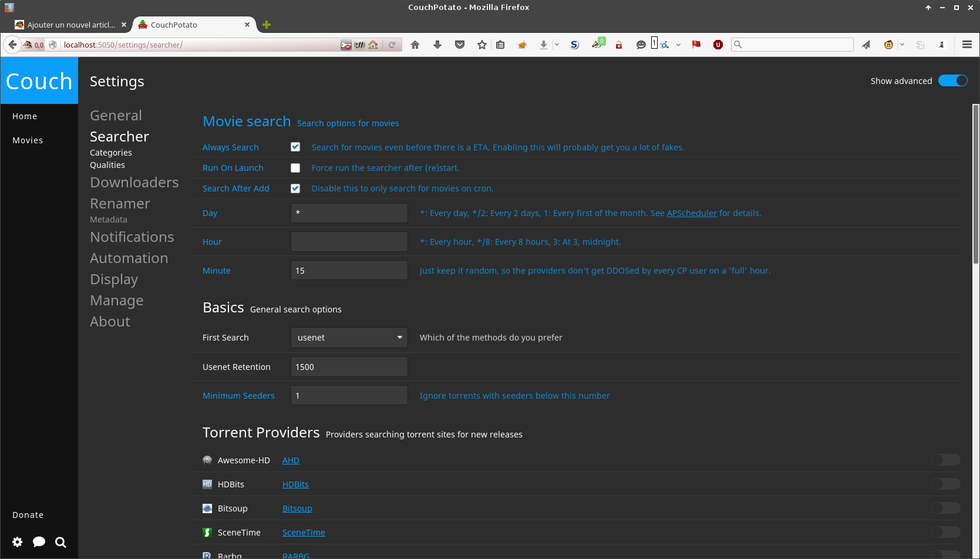
Task: Expand the downloads arrow dropdown chevron
Action: [557, 45]
